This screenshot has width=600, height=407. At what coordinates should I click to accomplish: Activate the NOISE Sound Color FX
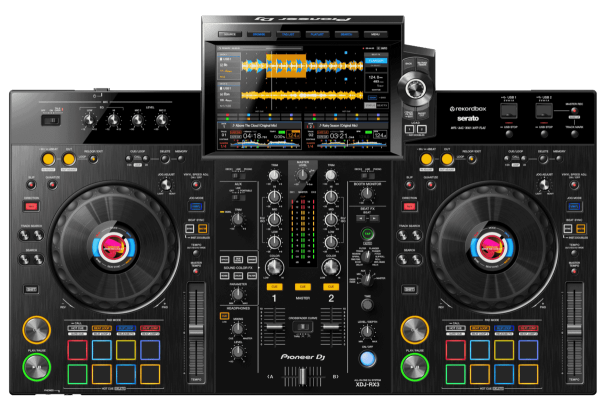[225, 275]
